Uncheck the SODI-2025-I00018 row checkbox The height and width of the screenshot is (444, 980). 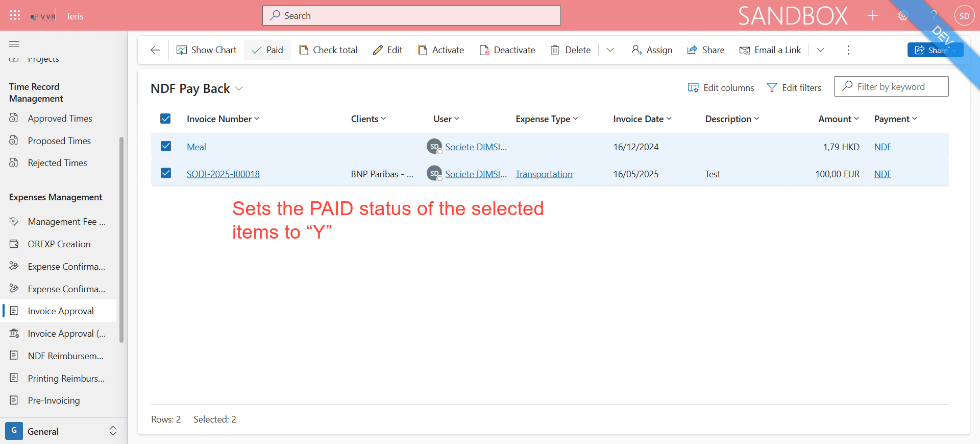point(165,173)
